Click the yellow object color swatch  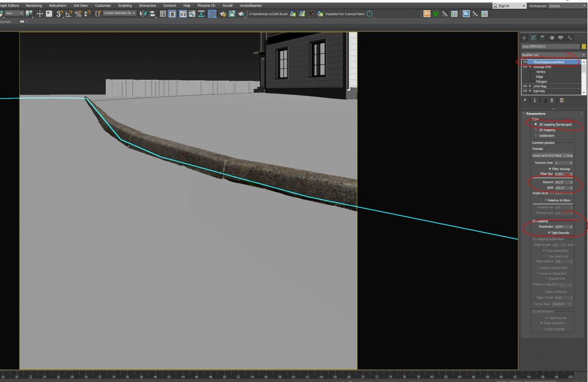point(584,47)
